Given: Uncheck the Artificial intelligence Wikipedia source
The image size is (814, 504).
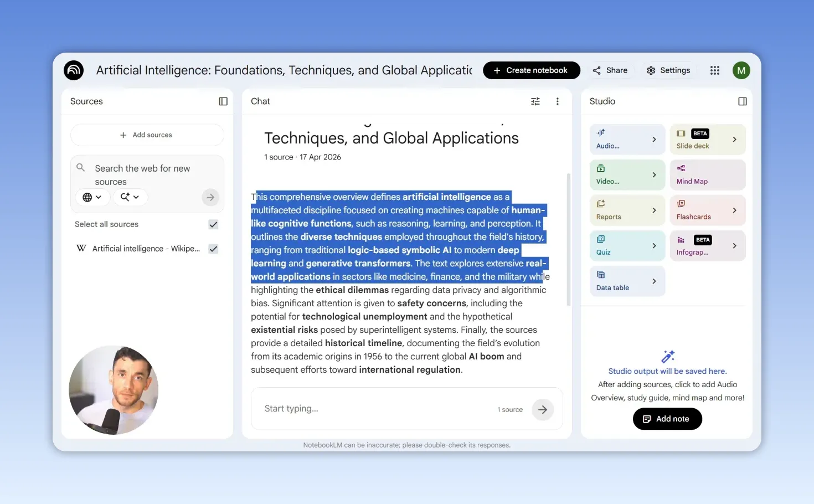Looking at the screenshot, I should (x=213, y=249).
